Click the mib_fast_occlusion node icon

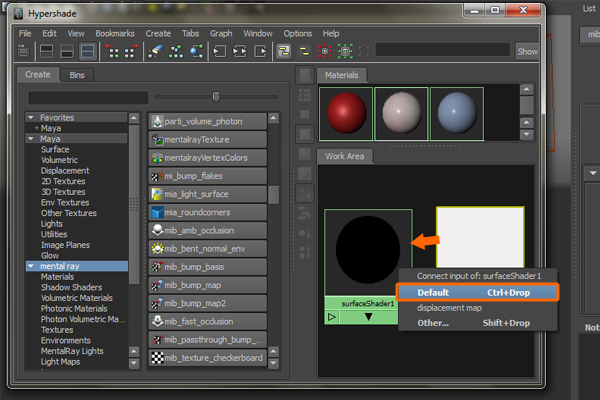(x=157, y=322)
